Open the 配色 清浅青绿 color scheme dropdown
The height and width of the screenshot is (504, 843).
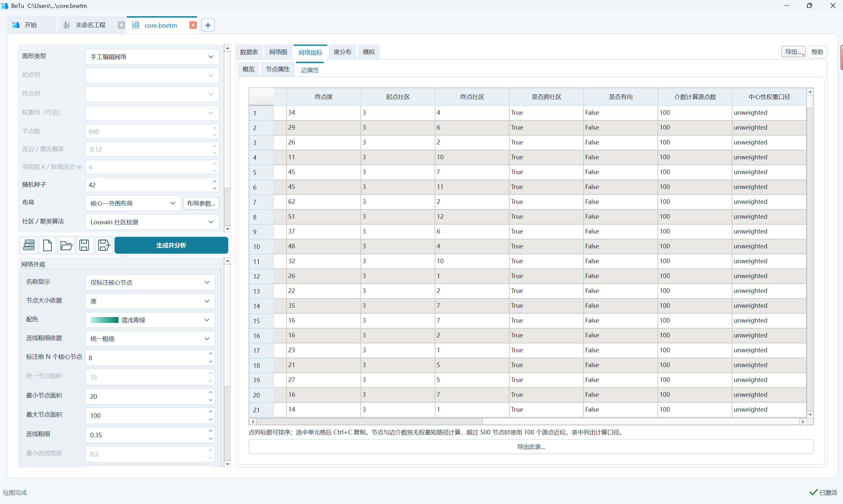(x=150, y=320)
